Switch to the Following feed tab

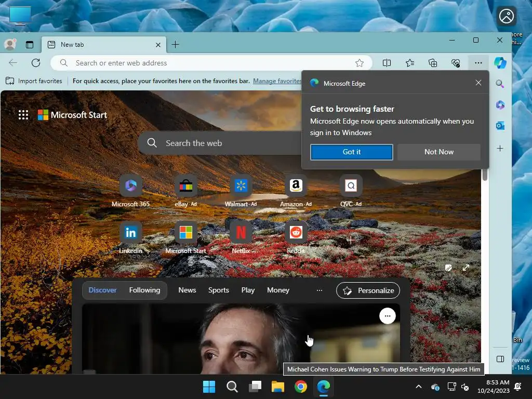[144, 290]
